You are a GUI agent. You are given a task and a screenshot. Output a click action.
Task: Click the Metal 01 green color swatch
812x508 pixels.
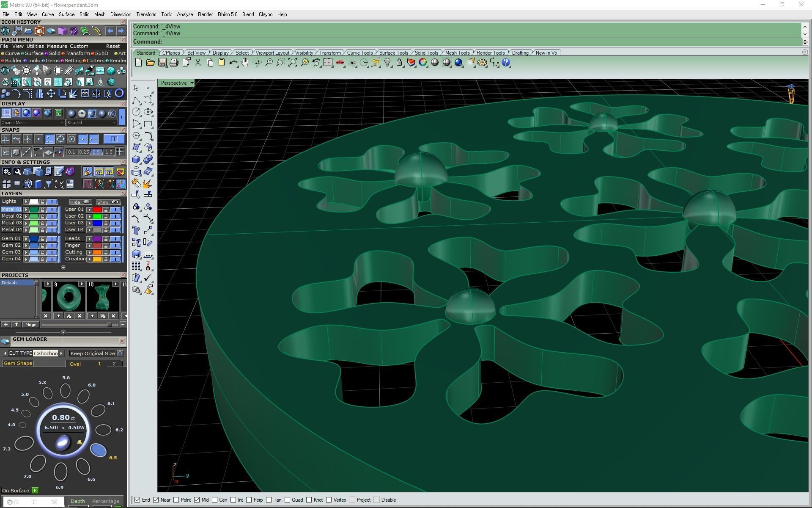click(x=34, y=210)
